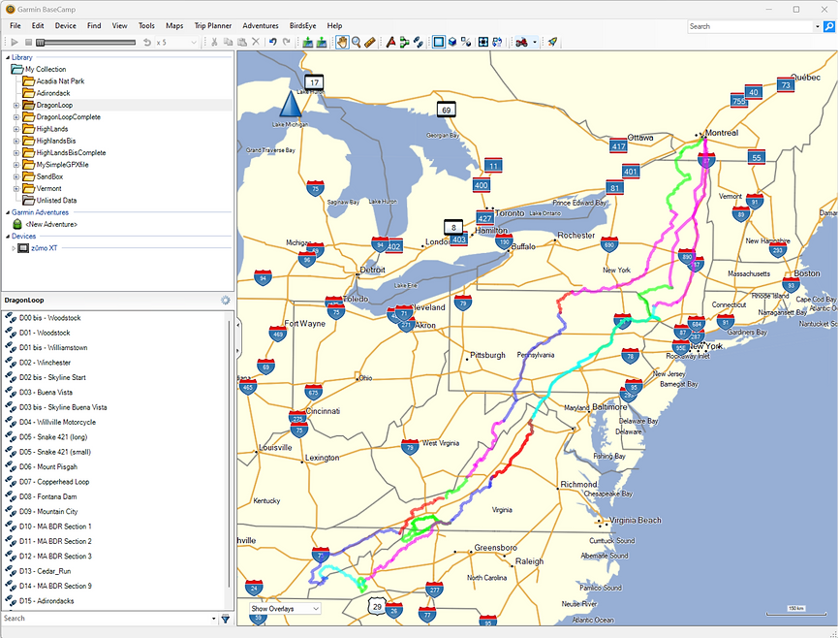This screenshot has width=840, height=638.
Task: Toggle the 2D map view icon
Action: 439,42
